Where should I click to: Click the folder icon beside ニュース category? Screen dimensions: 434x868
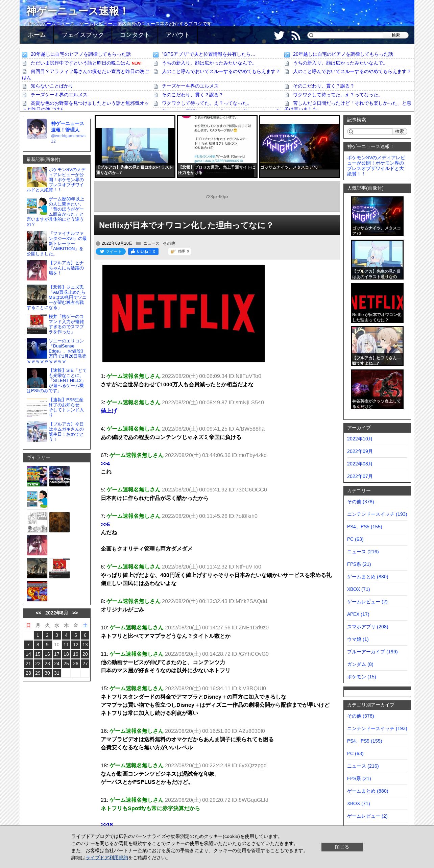139,243
